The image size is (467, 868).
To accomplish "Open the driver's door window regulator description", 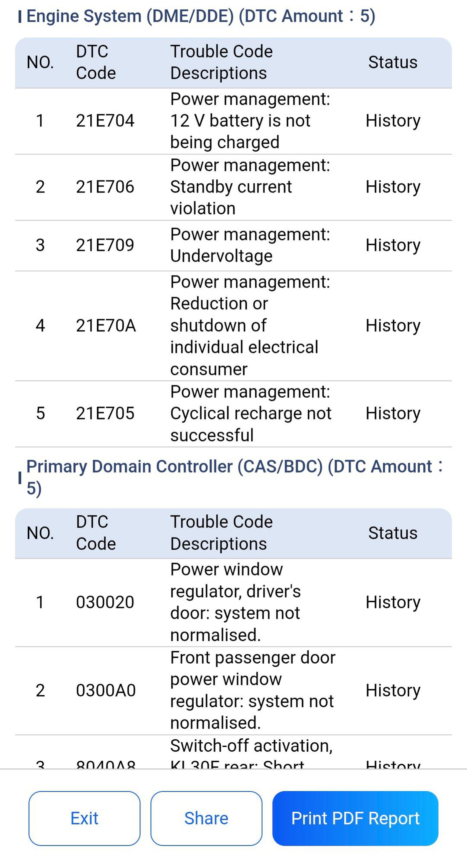I will [236, 602].
